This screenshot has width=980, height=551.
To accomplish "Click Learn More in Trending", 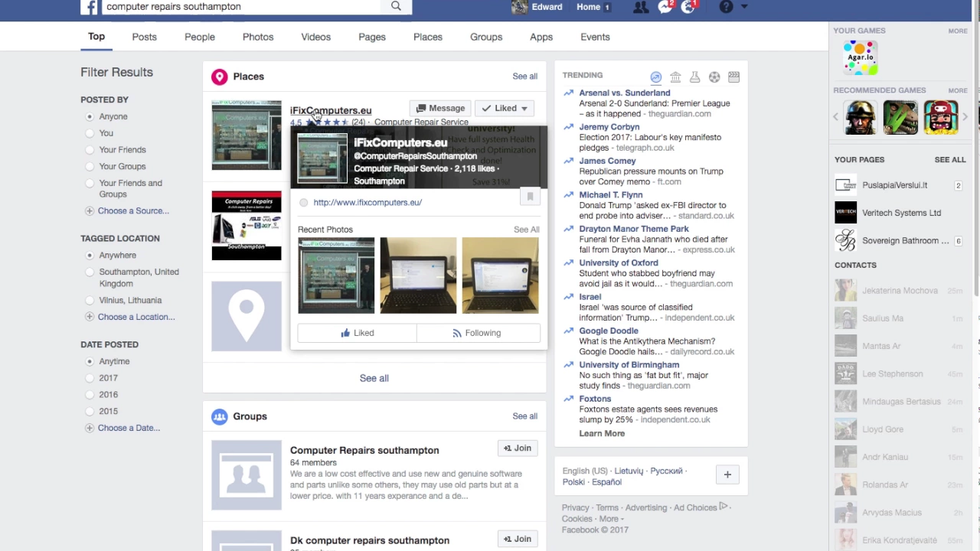I will coord(602,433).
